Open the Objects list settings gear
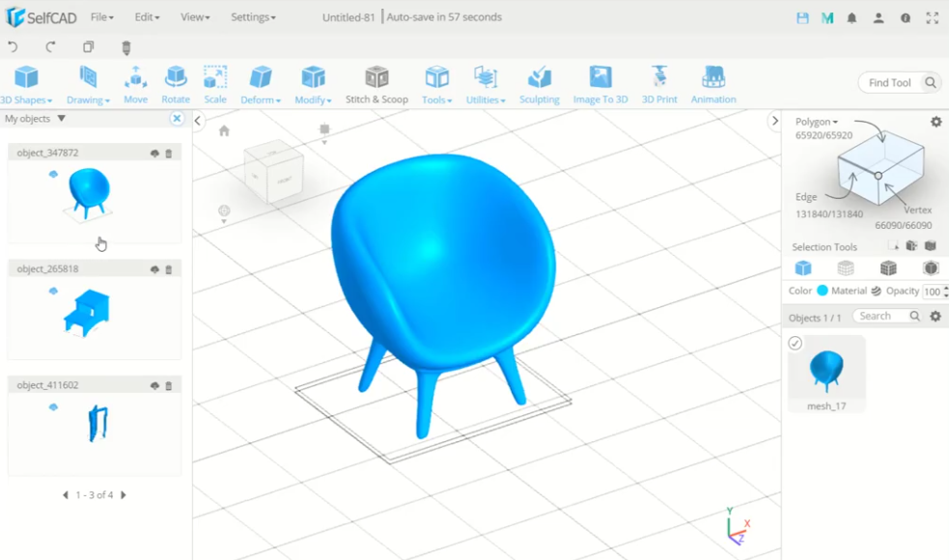 coord(935,316)
